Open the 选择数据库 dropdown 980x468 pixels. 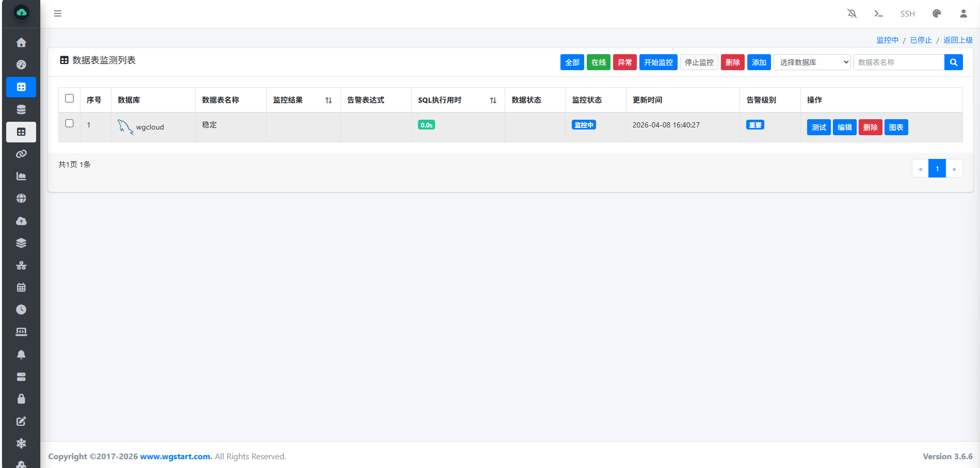coord(812,62)
